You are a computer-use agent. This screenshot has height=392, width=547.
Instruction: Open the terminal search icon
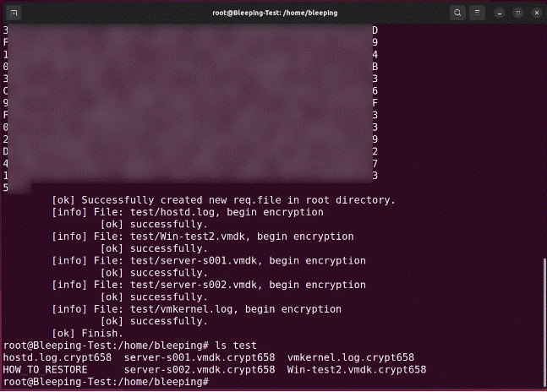pos(457,13)
